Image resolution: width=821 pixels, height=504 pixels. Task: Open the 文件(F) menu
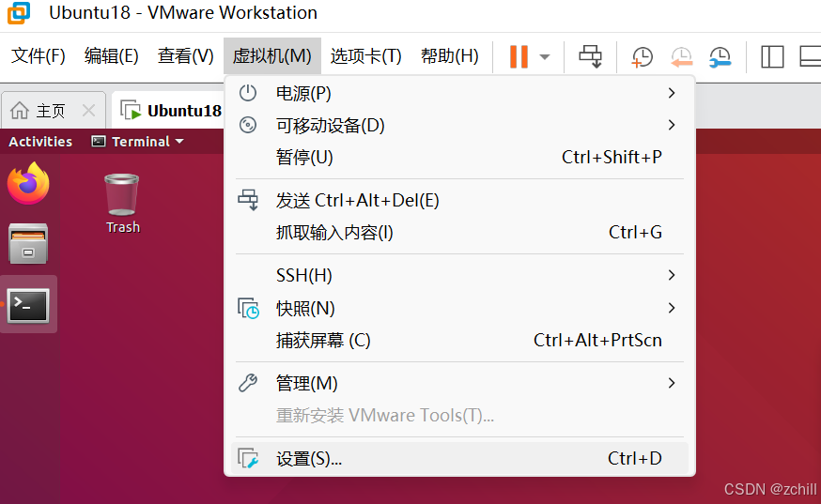[39, 55]
